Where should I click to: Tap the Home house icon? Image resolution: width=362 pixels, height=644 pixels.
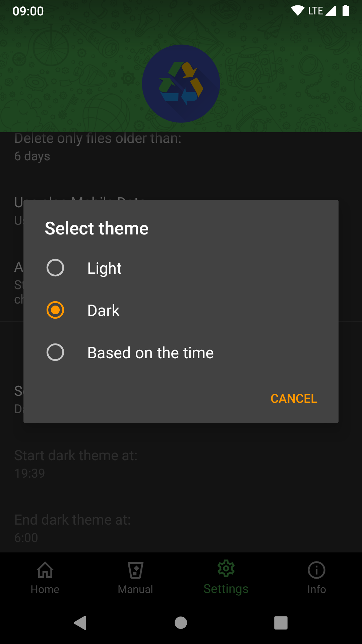45,570
